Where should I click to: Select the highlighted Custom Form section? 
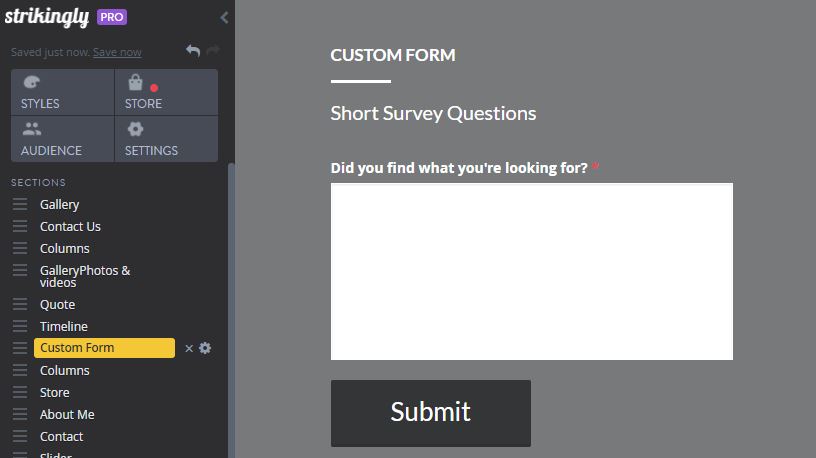click(x=105, y=348)
